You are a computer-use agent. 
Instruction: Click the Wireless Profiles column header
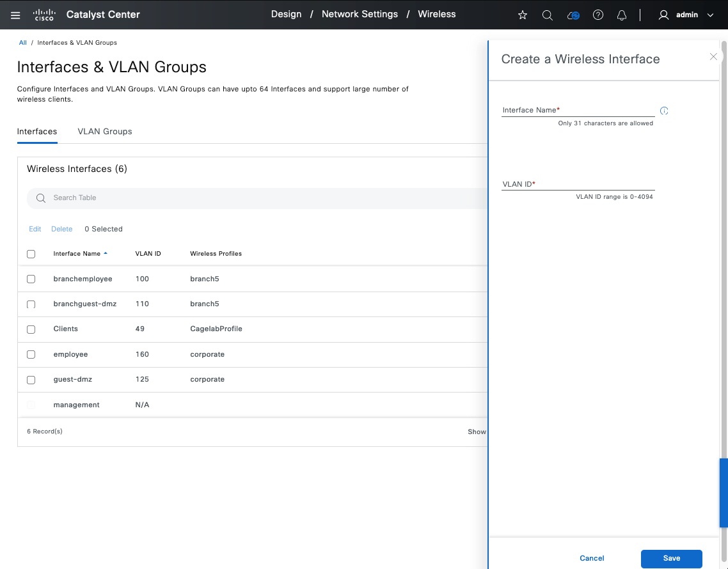(216, 253)
